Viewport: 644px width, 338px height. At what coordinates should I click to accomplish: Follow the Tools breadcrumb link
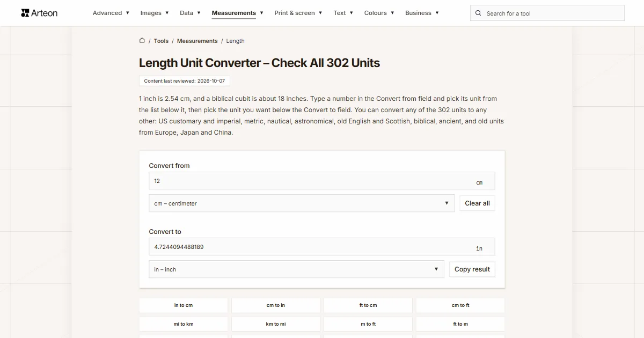(x=161, y=41)
